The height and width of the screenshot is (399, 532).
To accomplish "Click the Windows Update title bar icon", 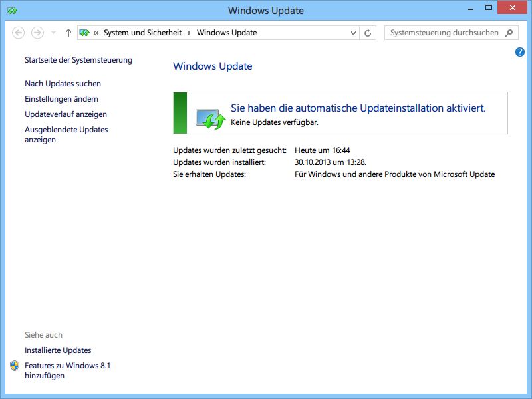I will tap(12, 11).
